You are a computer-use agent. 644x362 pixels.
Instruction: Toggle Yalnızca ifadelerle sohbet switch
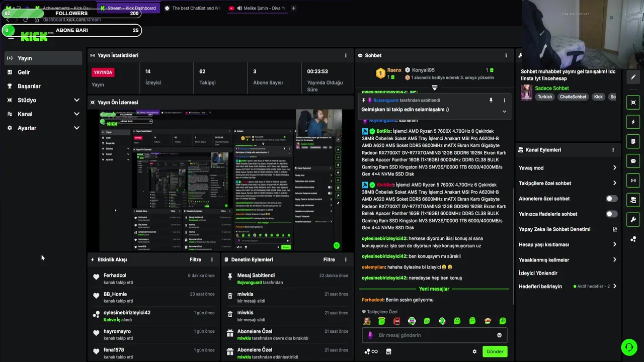611,214
